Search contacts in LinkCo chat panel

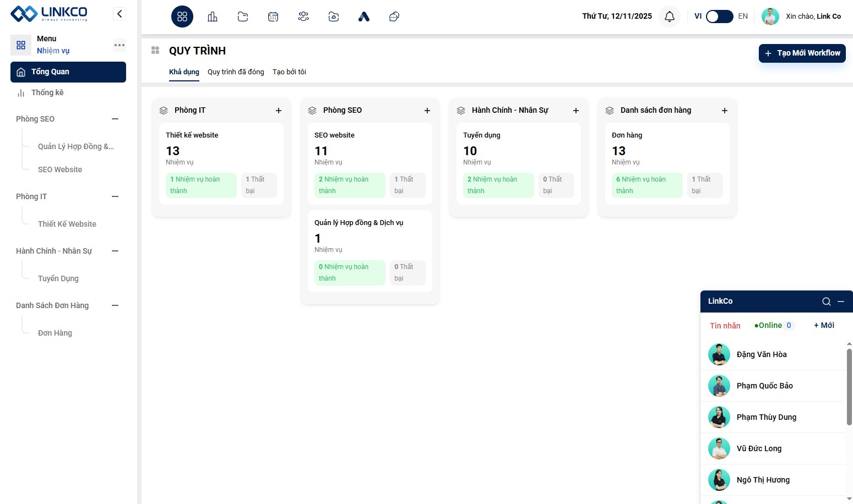826,302
